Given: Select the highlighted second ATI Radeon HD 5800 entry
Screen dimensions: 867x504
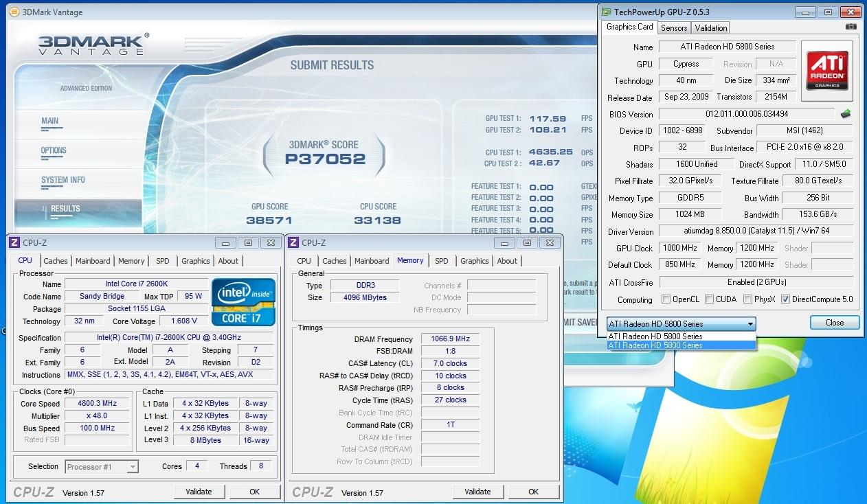Looking at the screenshot, I should click(681, 345).
